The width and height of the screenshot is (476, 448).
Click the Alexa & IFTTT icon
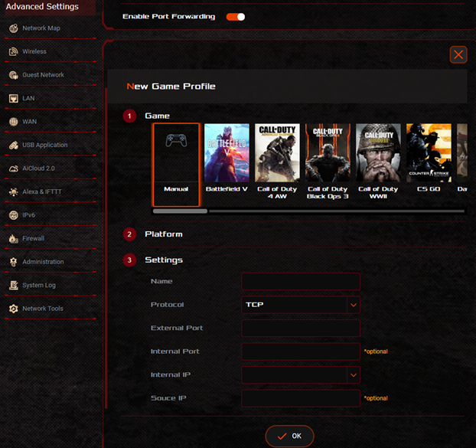click(13, 192)
